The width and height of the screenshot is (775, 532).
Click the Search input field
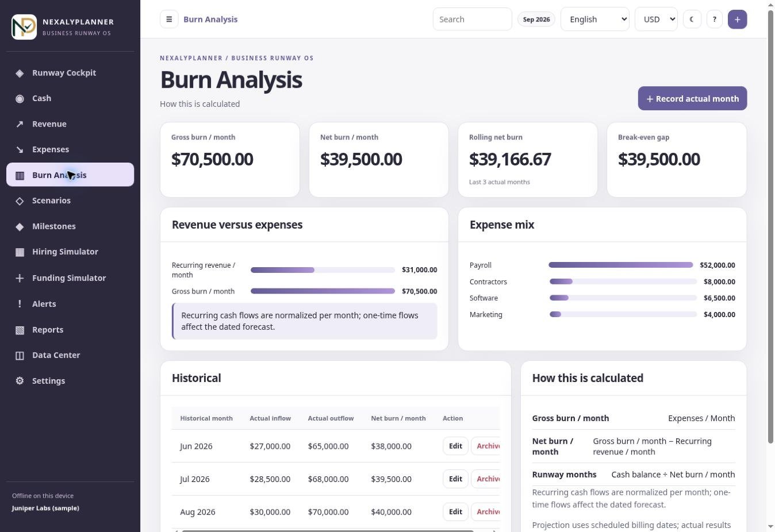tap(472, 19)
